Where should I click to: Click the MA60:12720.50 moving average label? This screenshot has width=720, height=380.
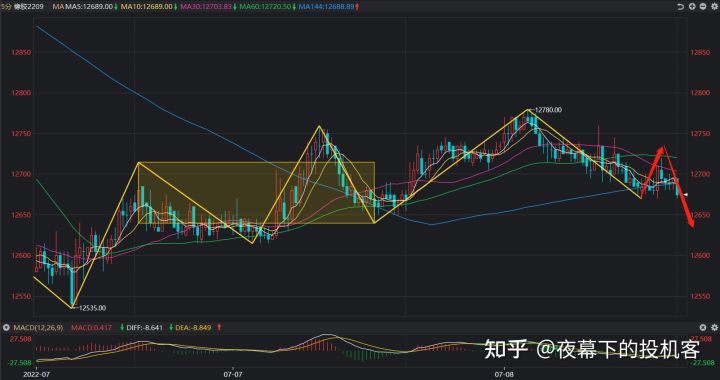(265, 7)
